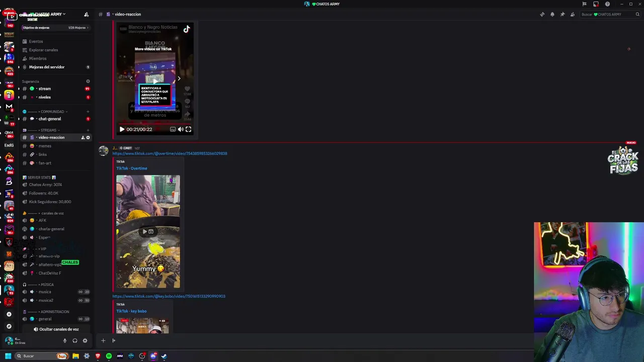Create channel in STREAMS category plus
The height and width of the screenshot is (362, 644).
click(88, 130)
